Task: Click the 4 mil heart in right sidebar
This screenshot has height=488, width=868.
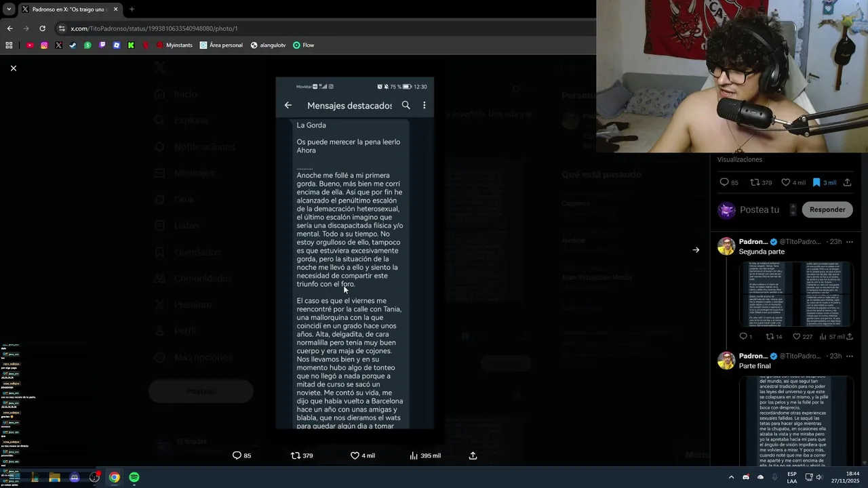Action: point(793,182)
